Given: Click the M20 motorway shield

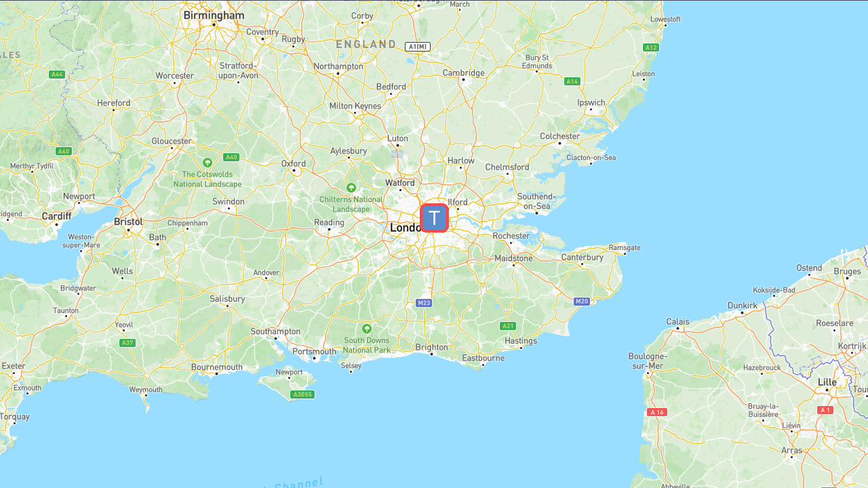Looking at the screenshot, I should pos(581,301).
